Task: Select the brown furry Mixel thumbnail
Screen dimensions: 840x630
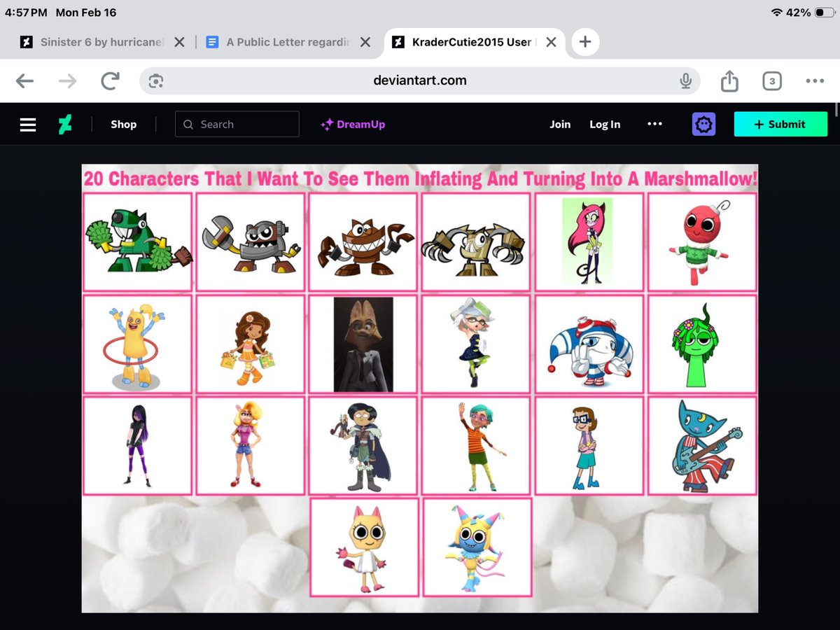Action: (363, 242)
